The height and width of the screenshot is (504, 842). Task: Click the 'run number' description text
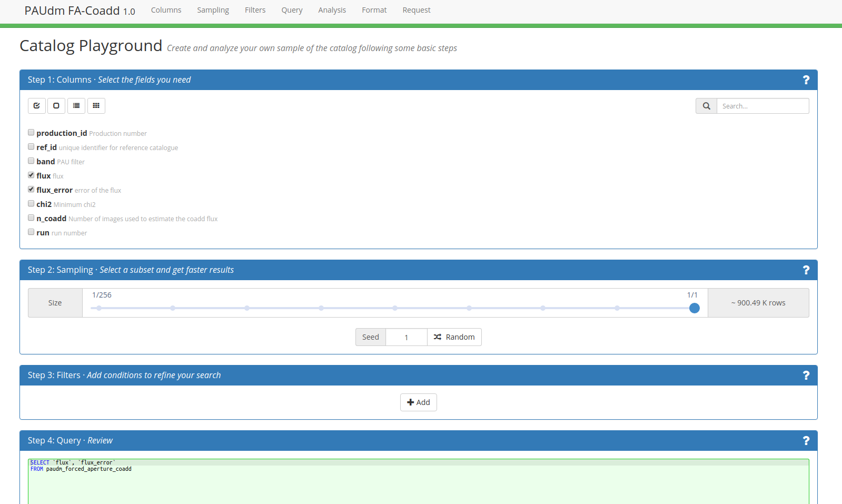[70, 233]
